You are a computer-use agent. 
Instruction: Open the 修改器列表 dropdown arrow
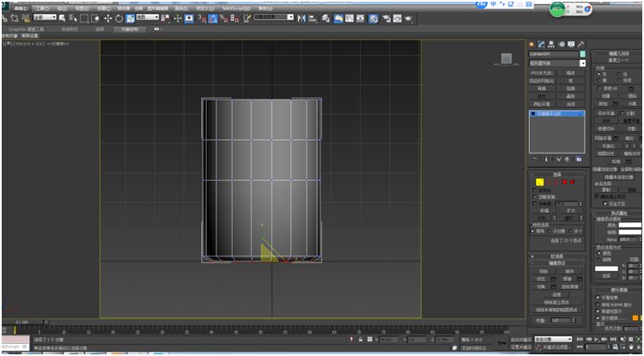click(x=582, y=63)
